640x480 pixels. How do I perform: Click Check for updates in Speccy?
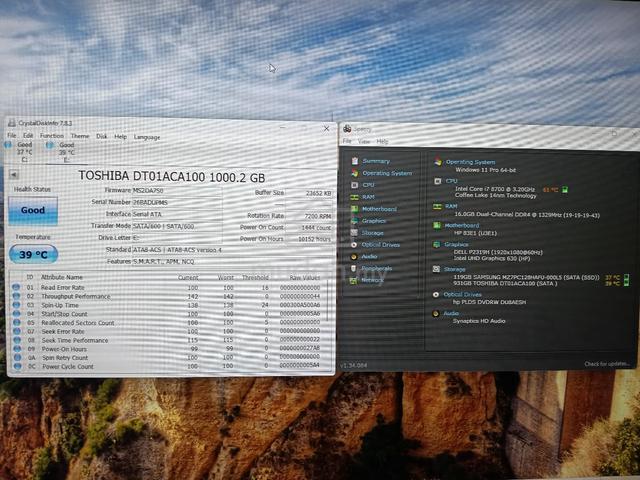(607, 364)
